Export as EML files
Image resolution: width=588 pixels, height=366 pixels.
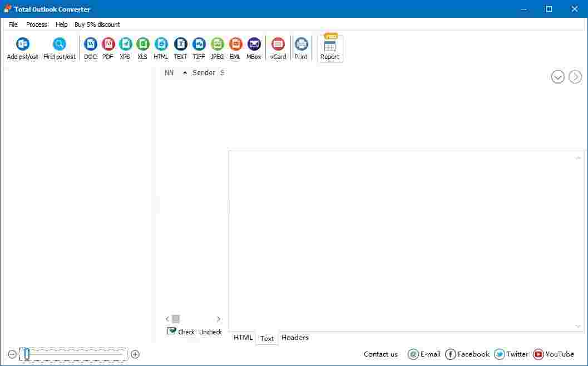pos(235,49)
